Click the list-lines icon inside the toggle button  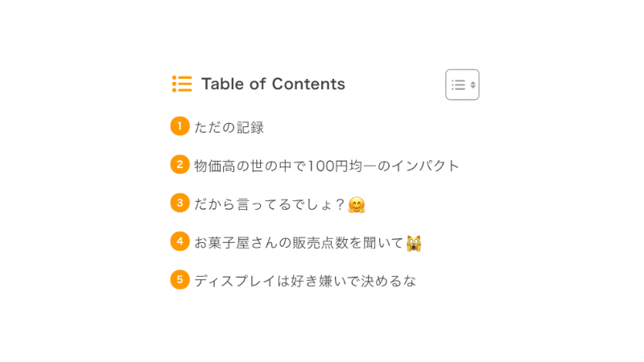click(x=458, y=84)
